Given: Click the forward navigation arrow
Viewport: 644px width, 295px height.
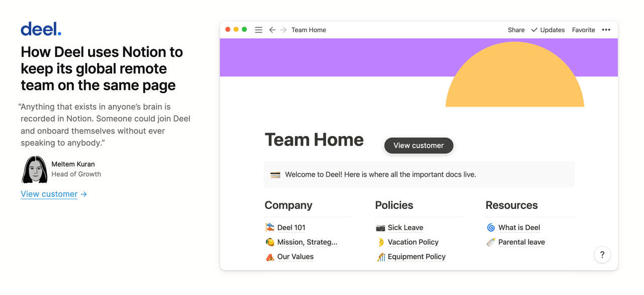Looking at the screenshot, I should tap(283, 30).
